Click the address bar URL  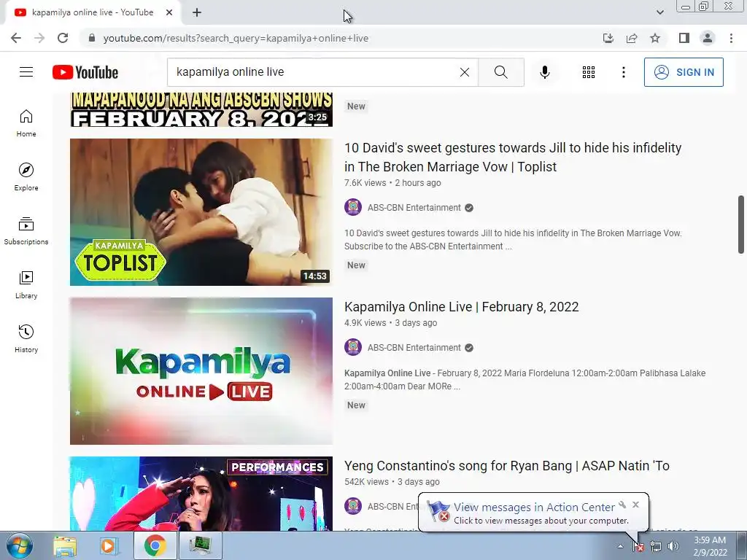(x=236, y=38)
